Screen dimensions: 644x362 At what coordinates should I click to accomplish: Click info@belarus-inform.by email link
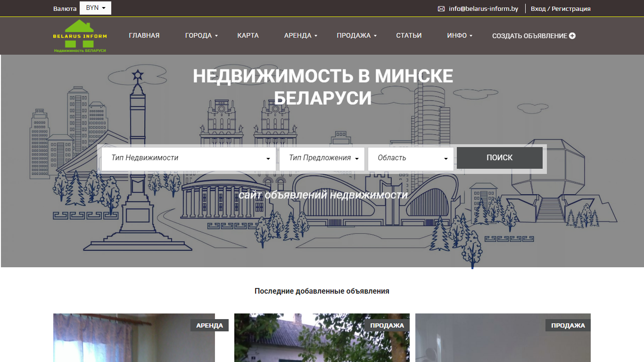point(484,8)
